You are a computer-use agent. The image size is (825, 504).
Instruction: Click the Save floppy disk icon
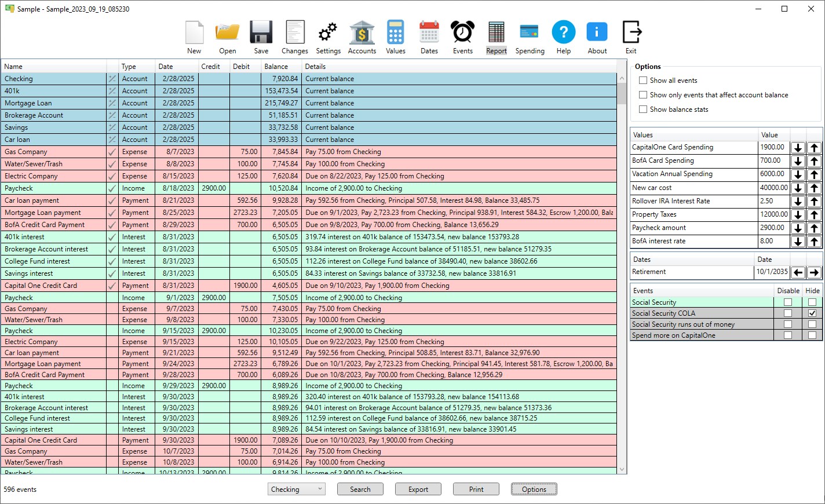pyautogui.click(x=261, y=33)
